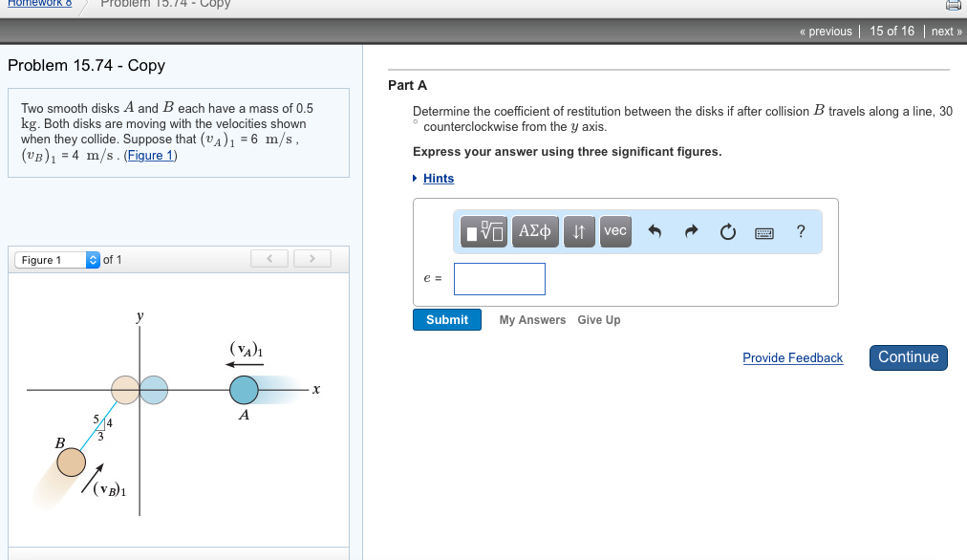Click inside the e = answer input box

tap(499, 278)
